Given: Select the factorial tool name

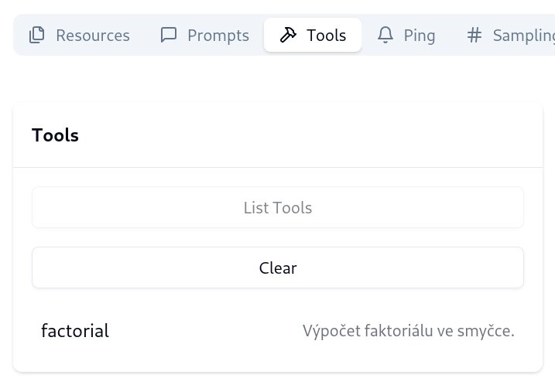Looking at the screenshot, I should coord(75,331).
